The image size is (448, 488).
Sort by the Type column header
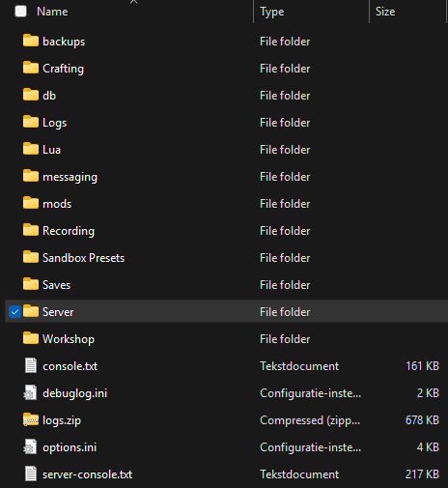pos(272,12)
